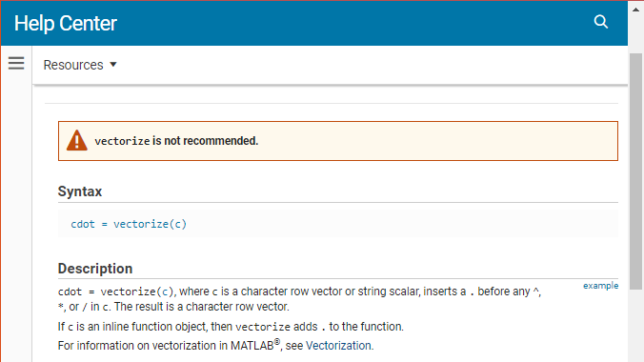Click the scrollbar up arrow

coord(635,10)
